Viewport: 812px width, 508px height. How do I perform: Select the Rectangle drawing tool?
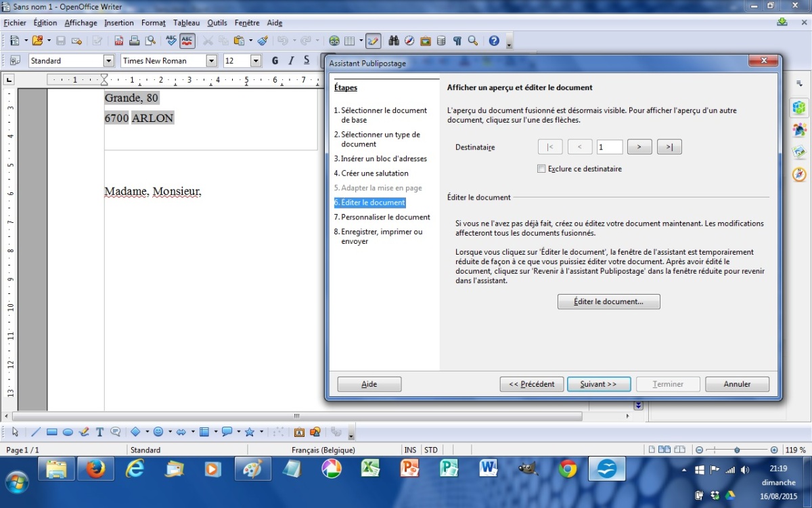[x=52, y=431]
